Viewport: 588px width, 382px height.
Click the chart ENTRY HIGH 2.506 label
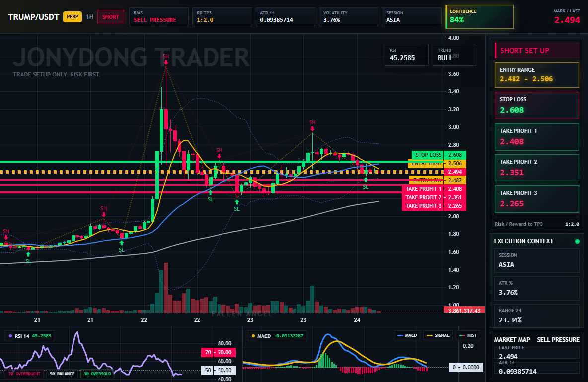coord(437,163)
